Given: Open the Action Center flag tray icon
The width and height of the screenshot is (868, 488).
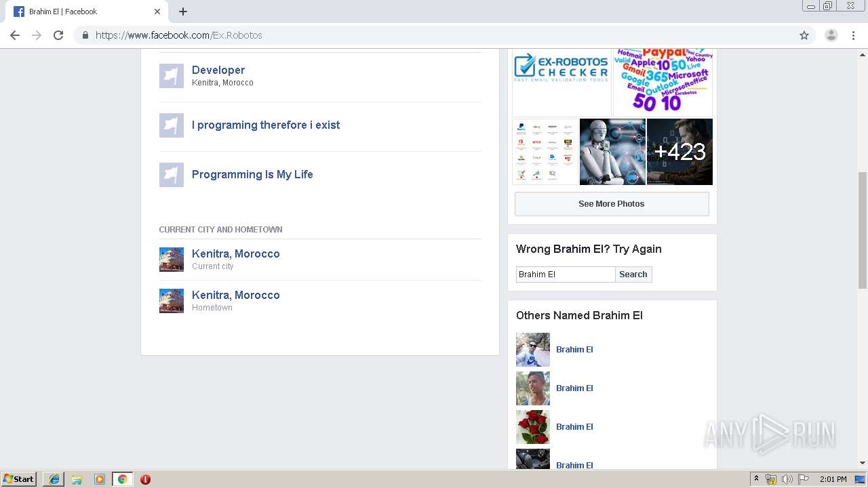Looking at the screenshot, I should pyautogui.click(x=804, y=479).
